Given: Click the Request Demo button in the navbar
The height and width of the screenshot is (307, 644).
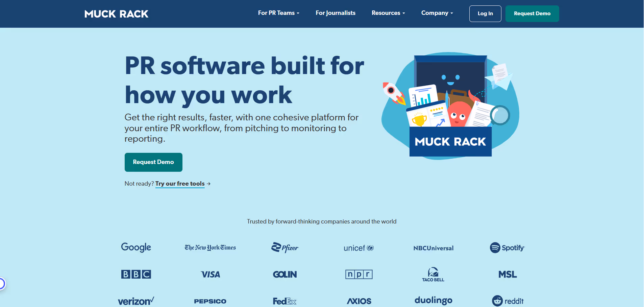Looking at the screenshot, I should (x=532, y=14).
